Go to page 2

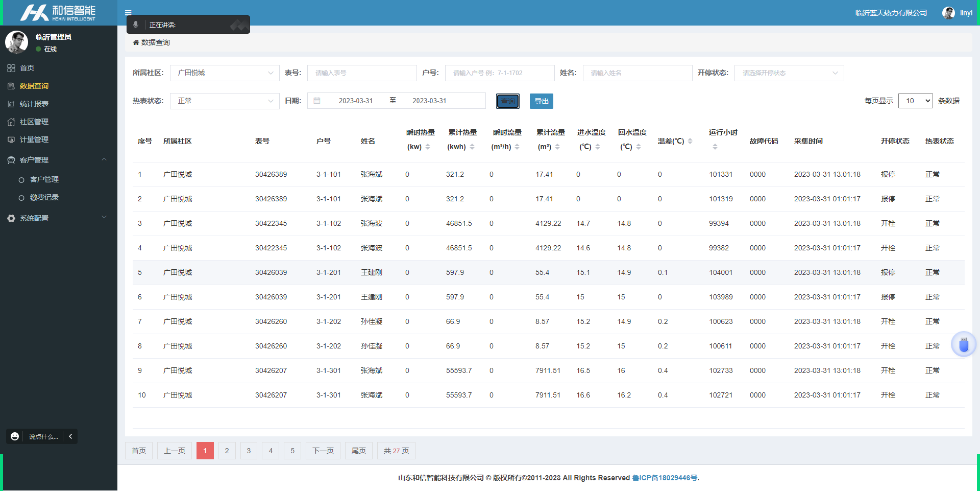tap(227, 451)
